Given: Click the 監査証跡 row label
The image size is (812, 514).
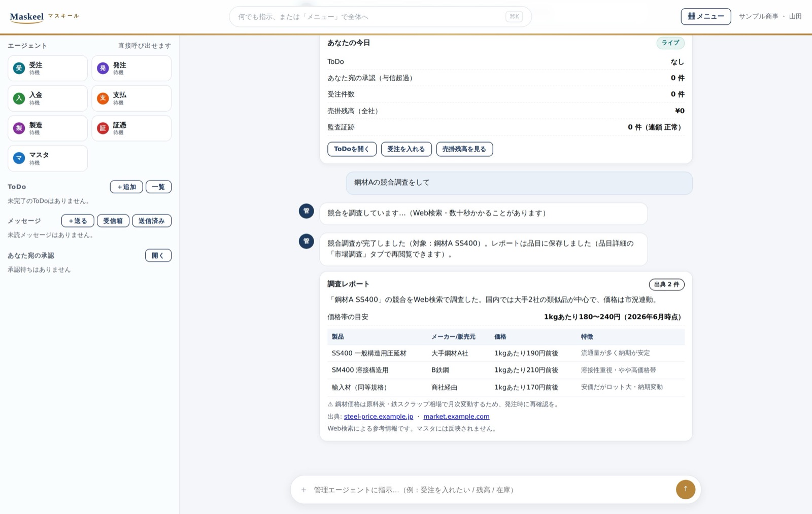Looking at the screenshot, I should pos(341,127).
